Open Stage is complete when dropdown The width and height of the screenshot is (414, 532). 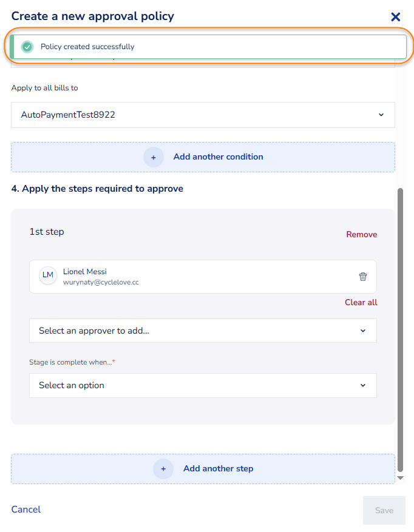(x=203, y=385)
